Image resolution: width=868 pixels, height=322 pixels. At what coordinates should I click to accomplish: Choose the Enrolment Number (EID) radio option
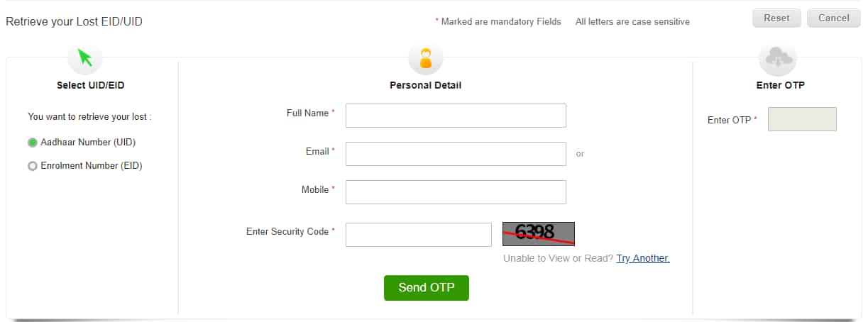click(x=32, y=166)
